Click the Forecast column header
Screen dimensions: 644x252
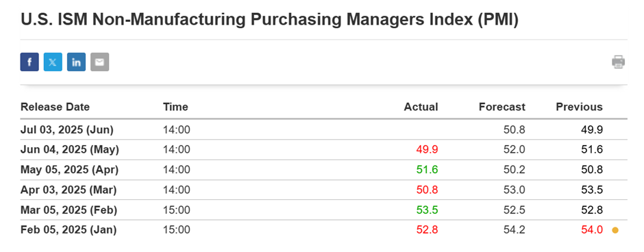(x=502, y=107)
